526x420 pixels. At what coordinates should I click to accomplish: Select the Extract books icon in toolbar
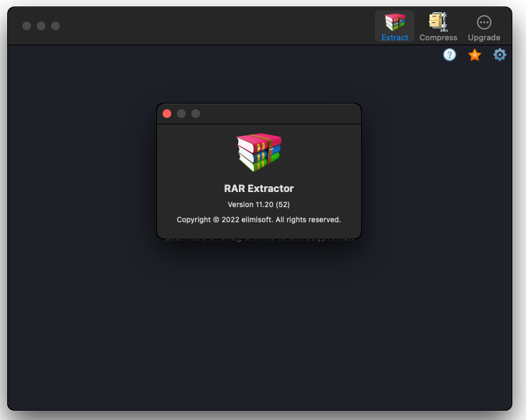tap(394, 22)
